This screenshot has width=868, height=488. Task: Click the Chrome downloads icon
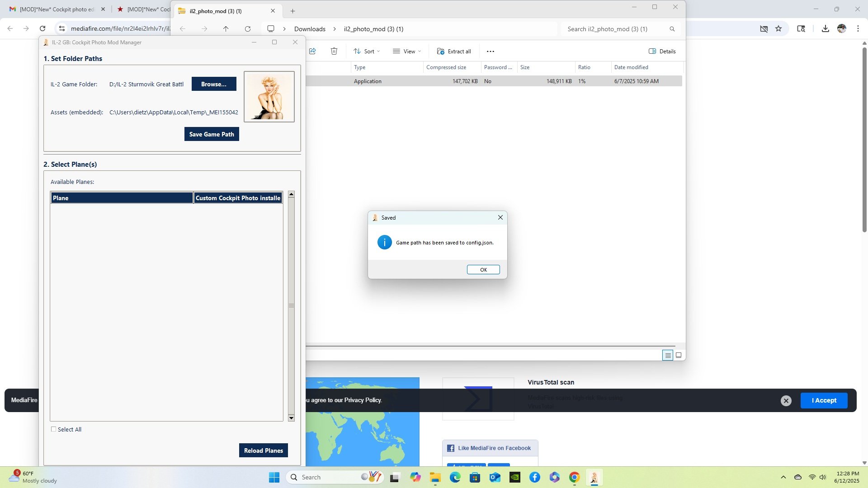(x=826, y=28)
